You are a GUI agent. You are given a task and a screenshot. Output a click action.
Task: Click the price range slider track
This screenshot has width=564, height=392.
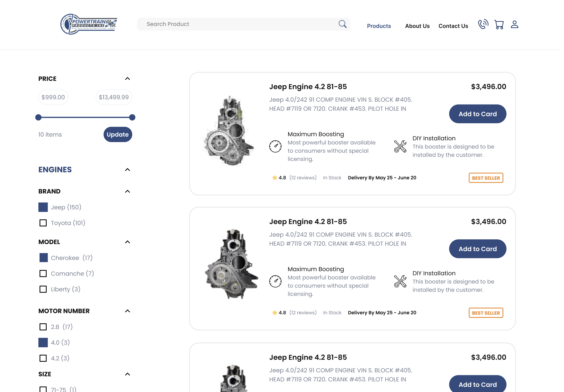tap(85, 117)
